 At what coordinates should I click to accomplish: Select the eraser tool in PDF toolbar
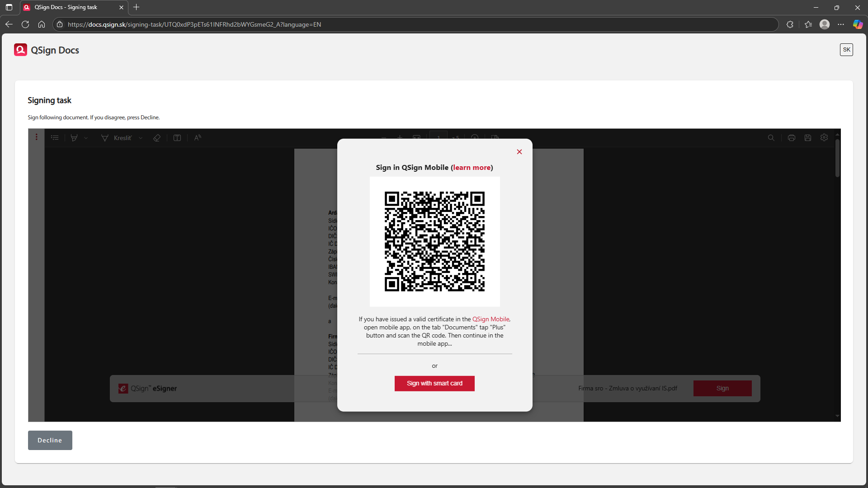pyautogui.click(x=157, y=138)
